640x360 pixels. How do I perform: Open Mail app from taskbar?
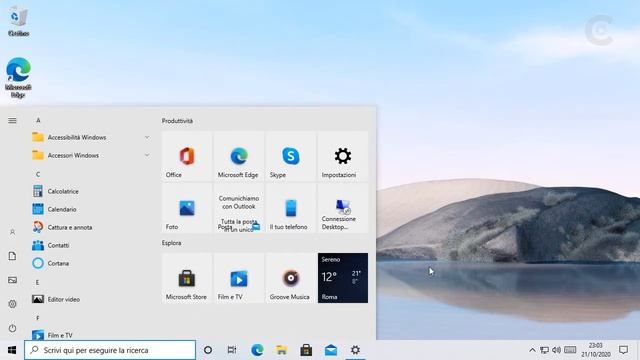331,350
